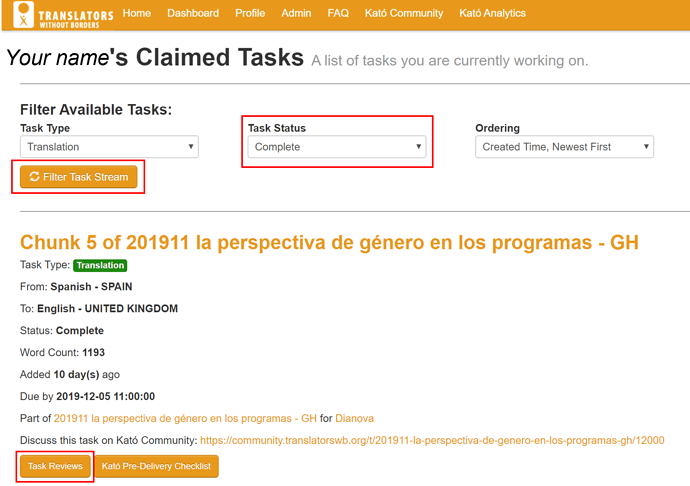Click the 'Filter Available Tasks:' heading

tap(96, 110)
